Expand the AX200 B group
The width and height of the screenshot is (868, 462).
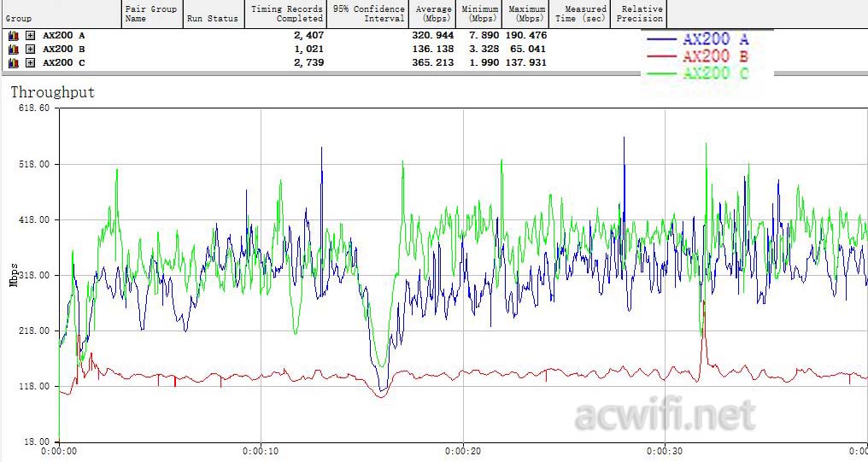[x=31, y=50]
